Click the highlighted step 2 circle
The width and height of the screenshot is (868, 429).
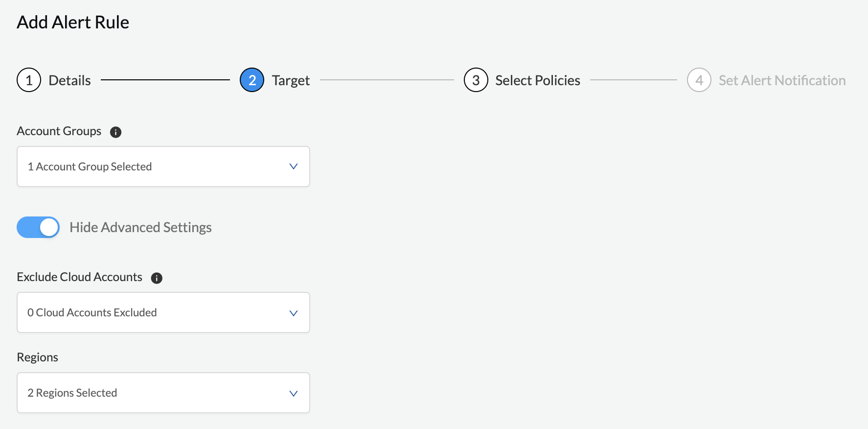pyautogui.click(x=252, y=80)
